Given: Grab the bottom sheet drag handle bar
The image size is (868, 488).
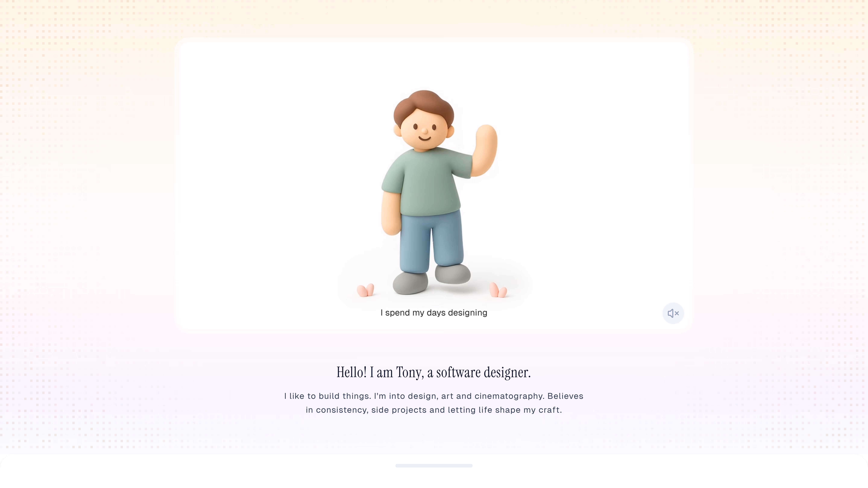Looking at the screenshot, I should [x=434, y=466].
